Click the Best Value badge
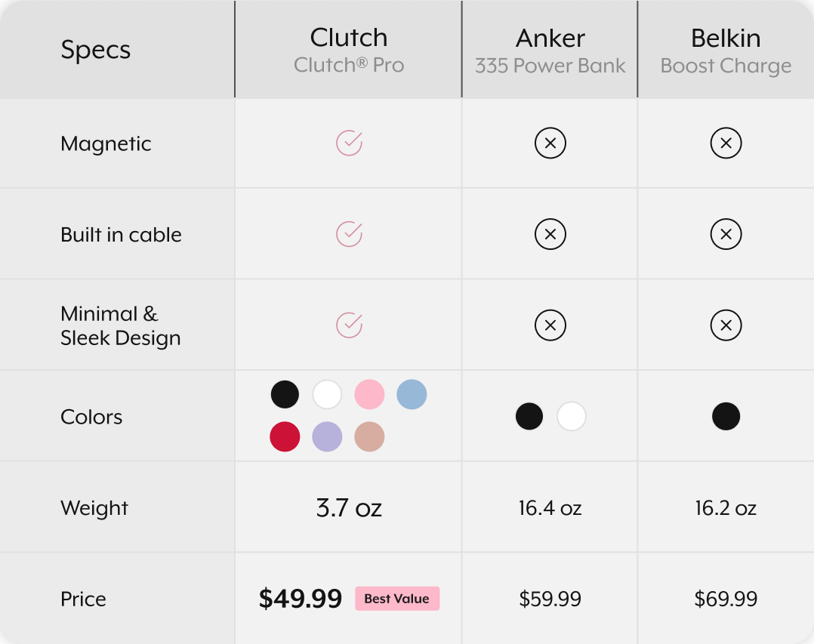Image resolution: width=814 pixels, height=644 pixels. tap(396, 599)
